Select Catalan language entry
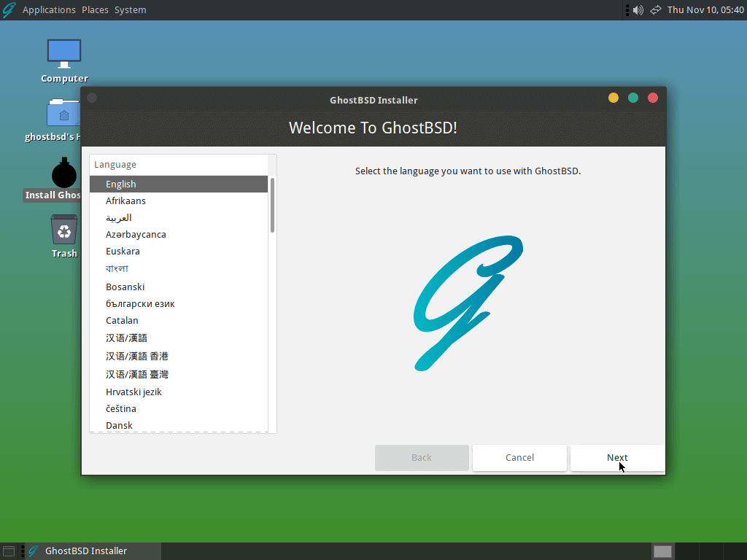This screenshot has width=747, height=560. coord(179,321)
